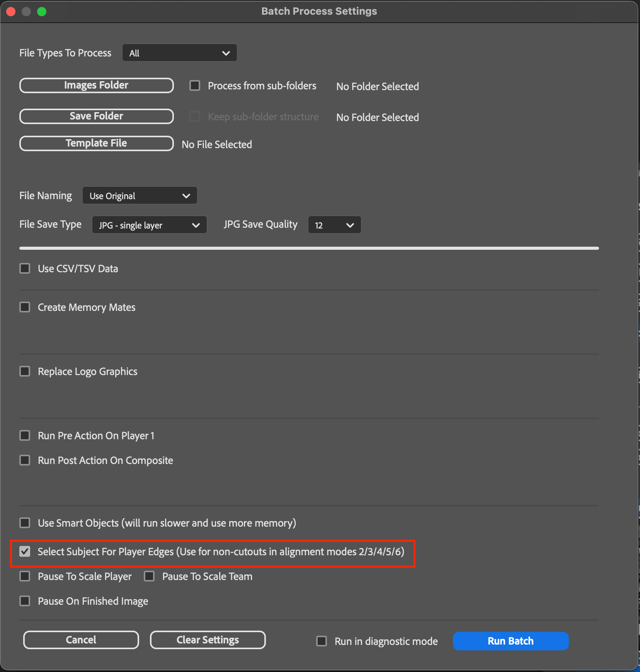Viewport: 640px width, 672px height.
Task: Click the Images Folder button
Action: coord(96,85)
